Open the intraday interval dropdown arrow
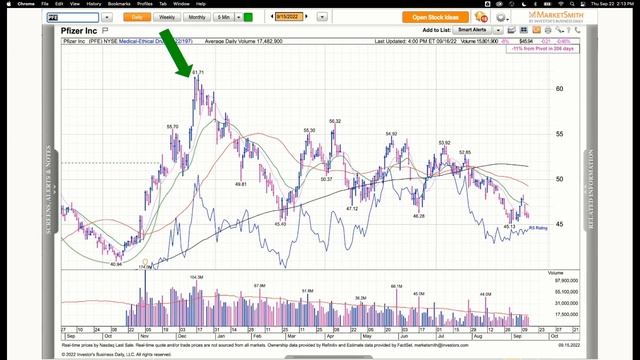 238,17
